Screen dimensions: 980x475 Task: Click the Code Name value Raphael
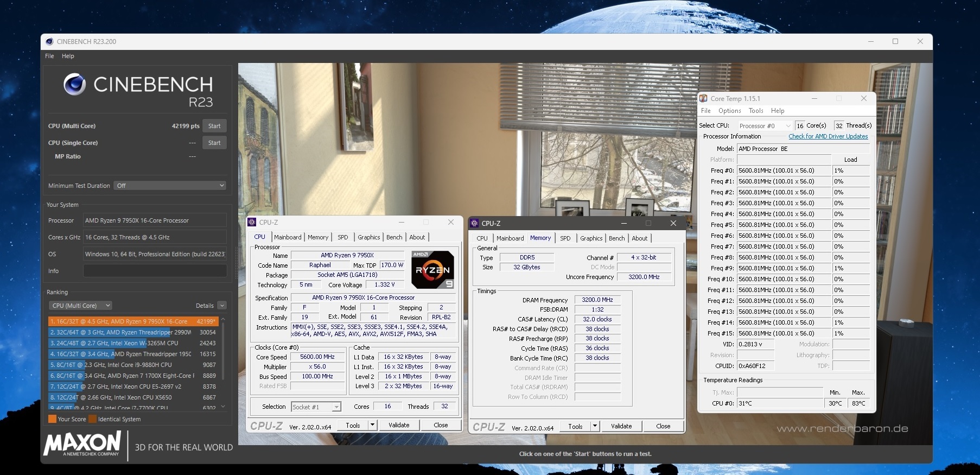coord(320,265)
